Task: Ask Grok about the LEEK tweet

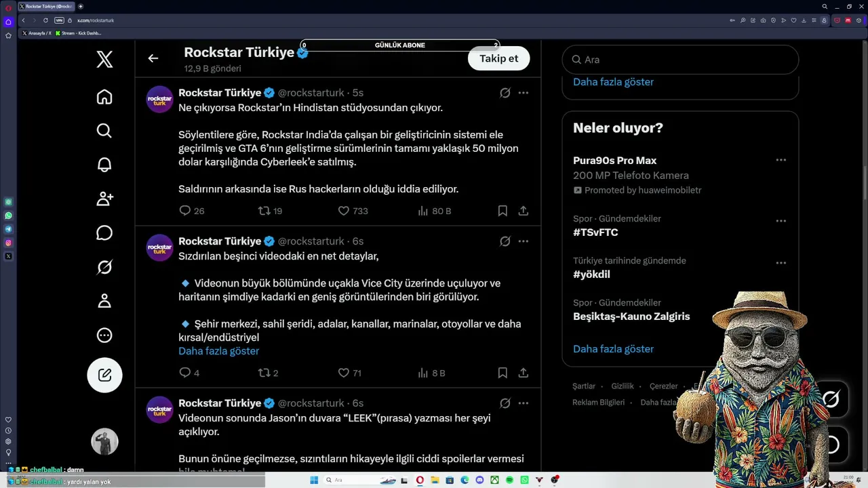Action: point(505,403)
